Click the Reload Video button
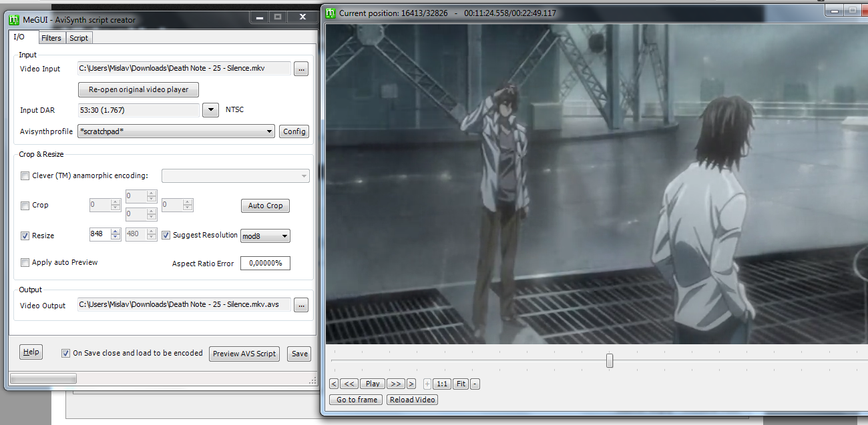Screen dimensions: 868x425 click(x=412, y=400)
